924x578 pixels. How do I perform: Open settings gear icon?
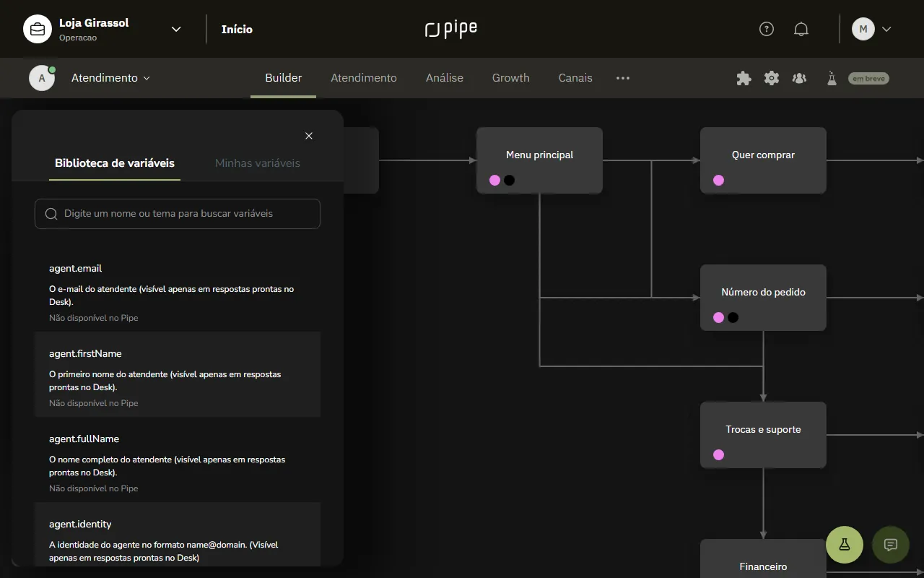pos(772,78)
